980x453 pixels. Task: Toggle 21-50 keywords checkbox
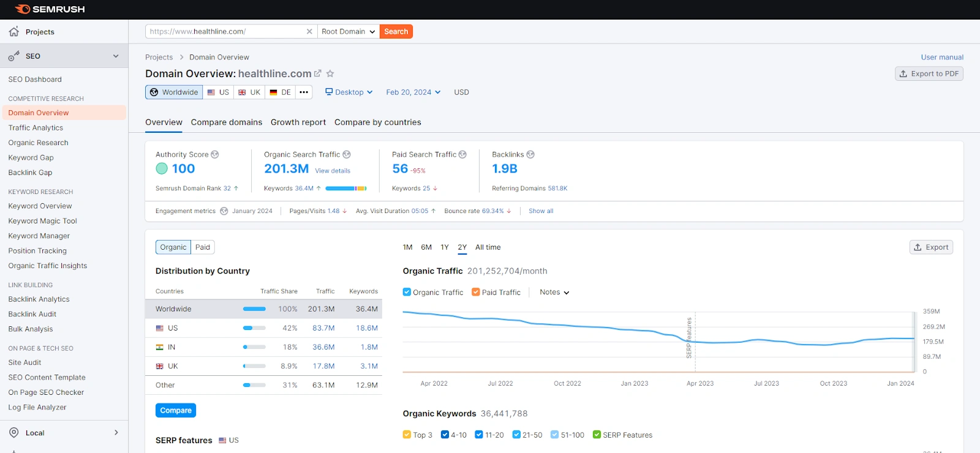point(516,435)
